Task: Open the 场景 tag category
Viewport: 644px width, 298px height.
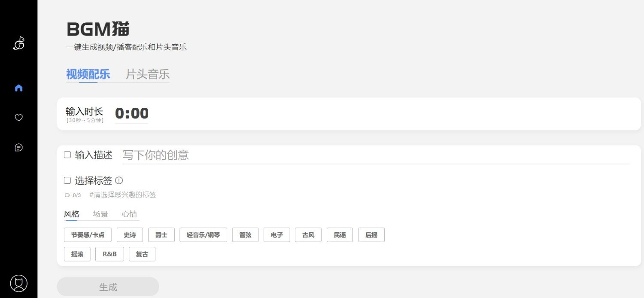Action: pyautogui.click(x=100, y=214)
